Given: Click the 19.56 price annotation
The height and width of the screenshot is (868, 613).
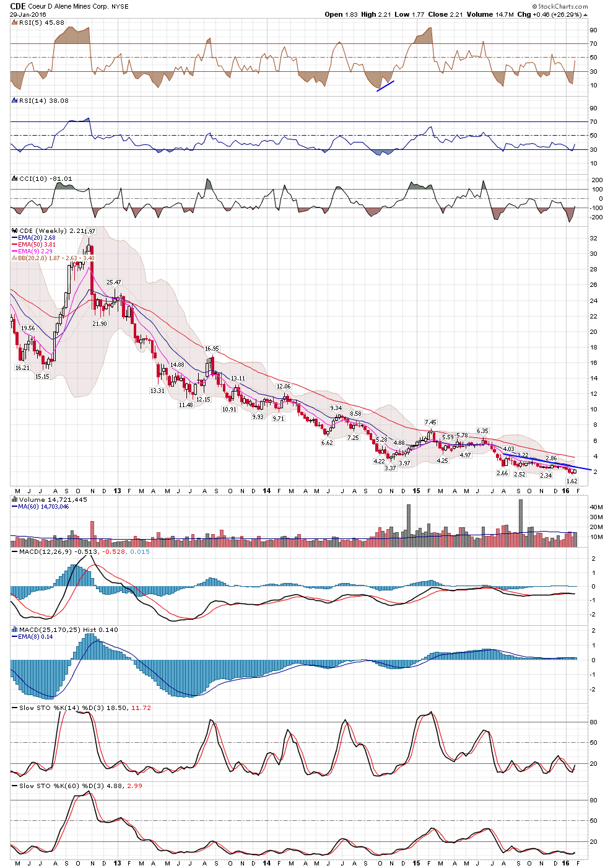Looking at the screenshot, I should (28, 328).
